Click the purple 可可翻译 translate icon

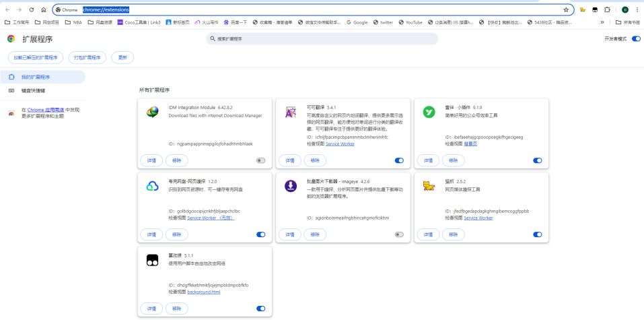(x=291, y=111)
